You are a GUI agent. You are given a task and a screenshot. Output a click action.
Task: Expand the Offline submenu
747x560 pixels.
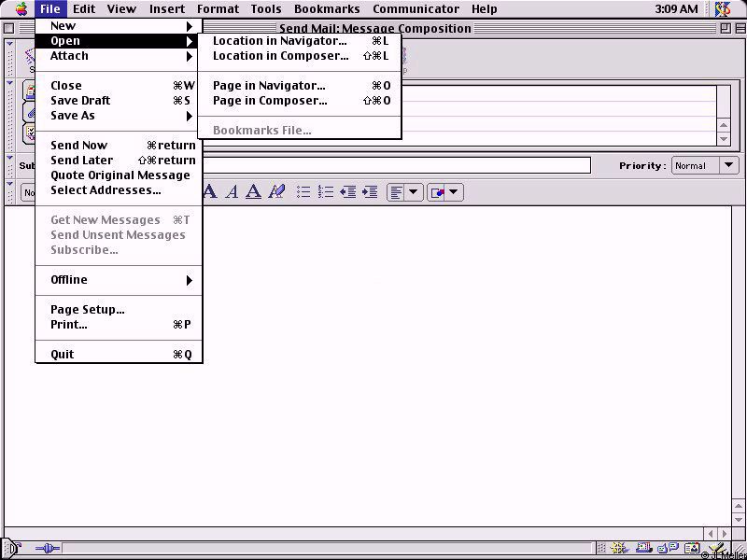120,279
